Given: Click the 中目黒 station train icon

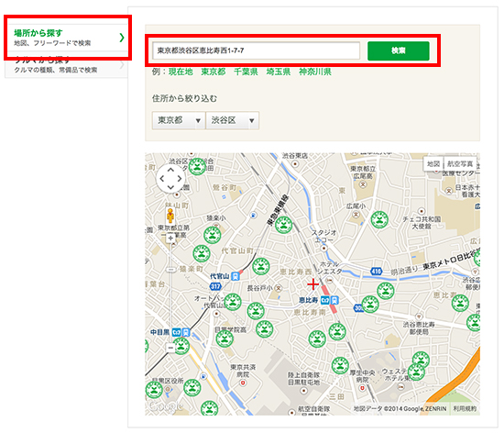Looking at the screenshot, I should pyautogui.click(x=186, y=332).
